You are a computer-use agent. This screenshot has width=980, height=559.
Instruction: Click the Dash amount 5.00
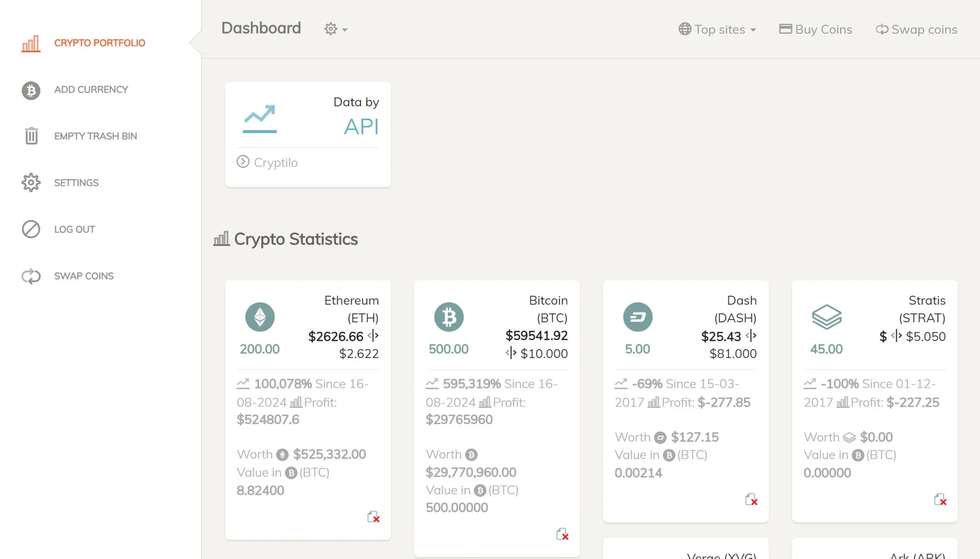(638, 349)
